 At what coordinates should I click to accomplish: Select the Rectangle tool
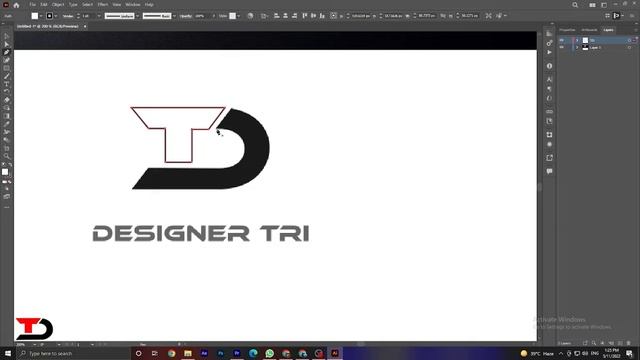pos(7,68)
